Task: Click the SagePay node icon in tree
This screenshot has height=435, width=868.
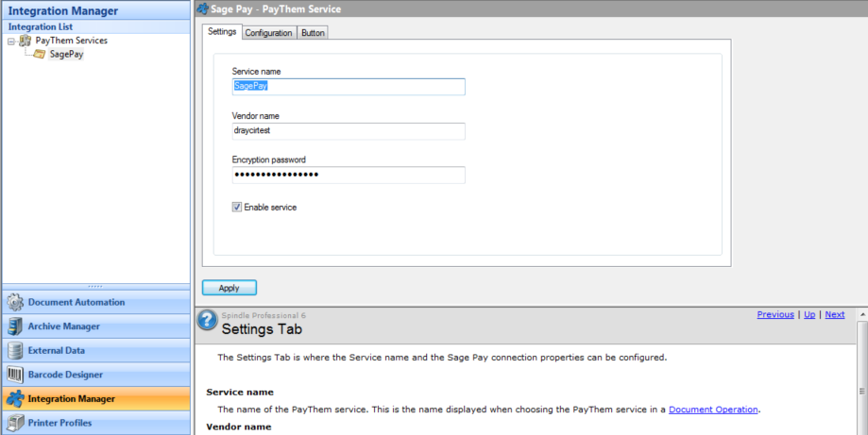Action: point(40,54)
